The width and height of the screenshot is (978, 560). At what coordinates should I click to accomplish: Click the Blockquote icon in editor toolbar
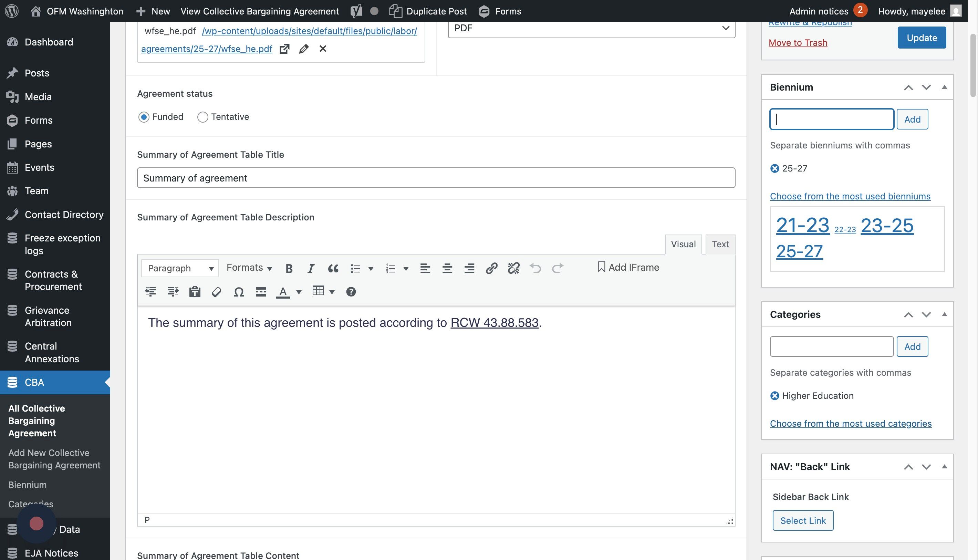[333, 268]
